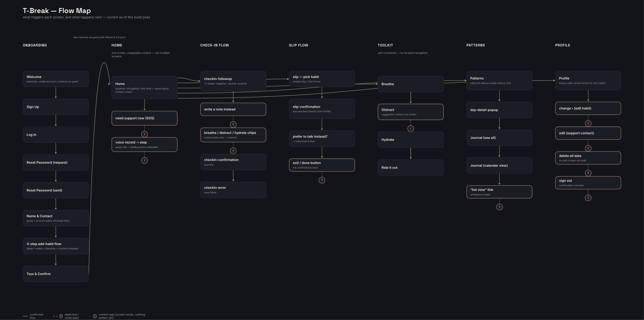The width and height of the screenshot is (644, 320).
Task: Select the Tour & Confirm node
Action: point(56,274)
